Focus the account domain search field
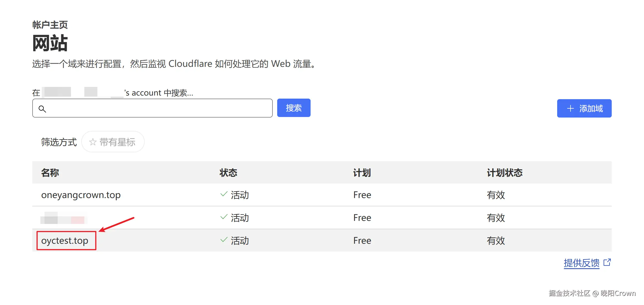Screen dimensions: 644x305 click(x=153, y=108)
